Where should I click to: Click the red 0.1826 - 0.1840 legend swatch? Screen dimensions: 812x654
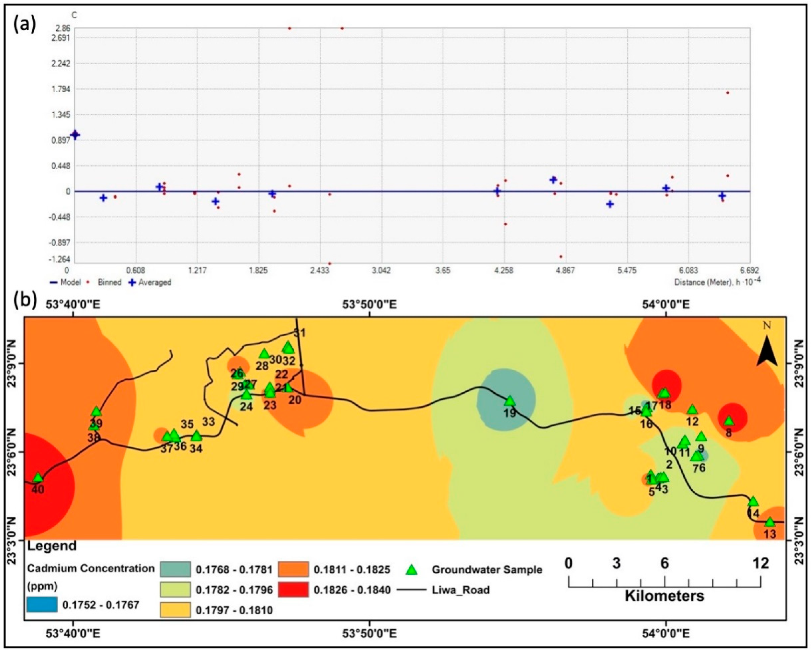(293, 590)
